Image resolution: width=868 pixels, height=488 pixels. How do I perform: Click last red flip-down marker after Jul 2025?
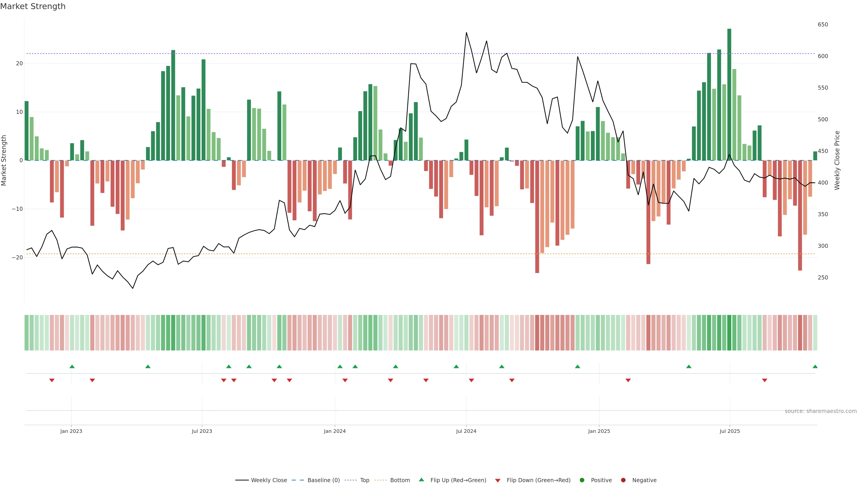764,380
